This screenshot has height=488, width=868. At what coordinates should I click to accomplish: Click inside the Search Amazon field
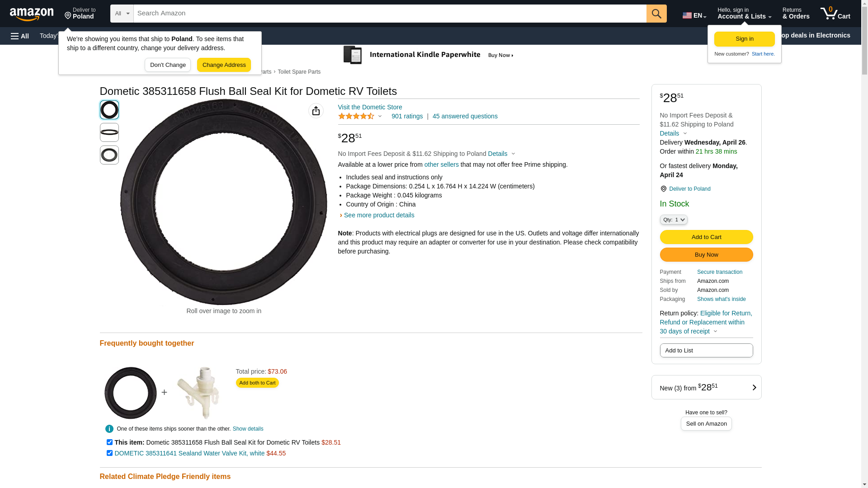point(390,14)
